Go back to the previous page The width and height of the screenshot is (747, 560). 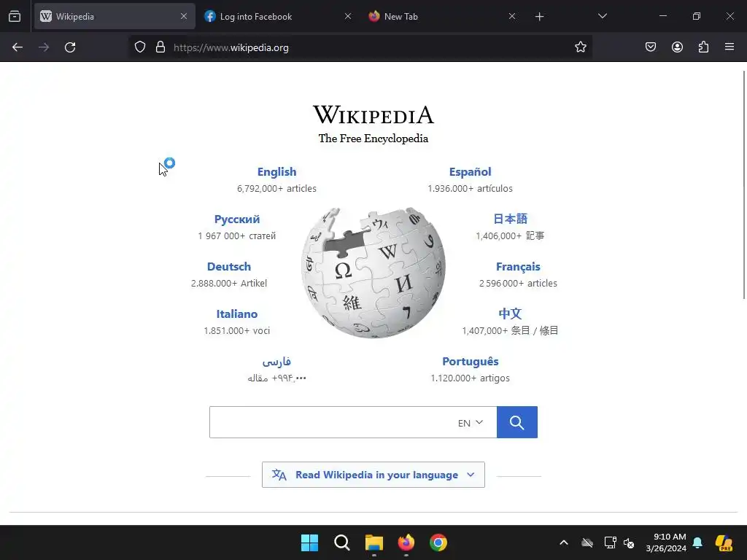18,47
